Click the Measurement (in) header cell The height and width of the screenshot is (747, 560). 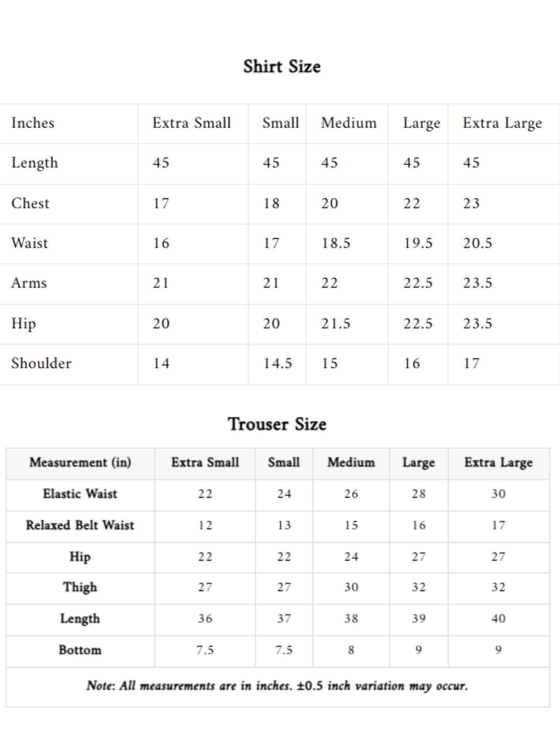tap(80, 463)
